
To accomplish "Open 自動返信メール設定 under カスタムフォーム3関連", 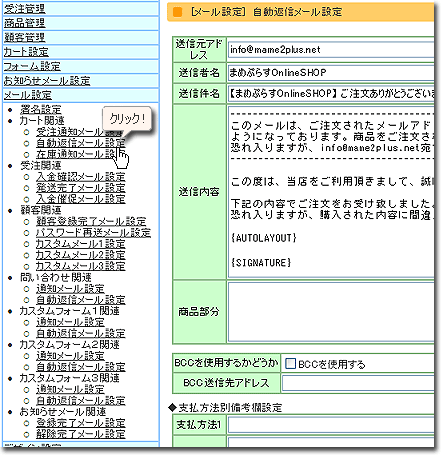I will [81, 401].
